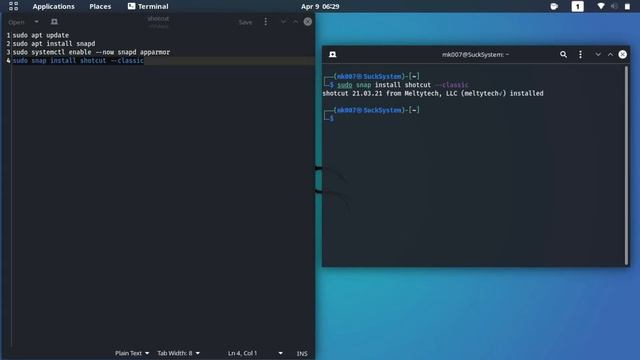Maximize the terminal window
Image resolution: width=640 pixels, height=360 pixels.
[x=610, y=54]
